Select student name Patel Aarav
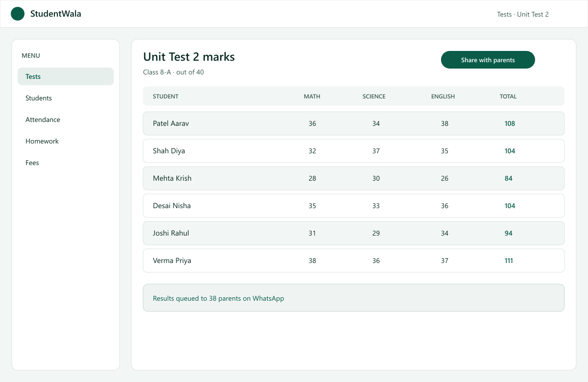Viewport: 588px width, 382px height. pyautogui.click(x=171, y=123)
